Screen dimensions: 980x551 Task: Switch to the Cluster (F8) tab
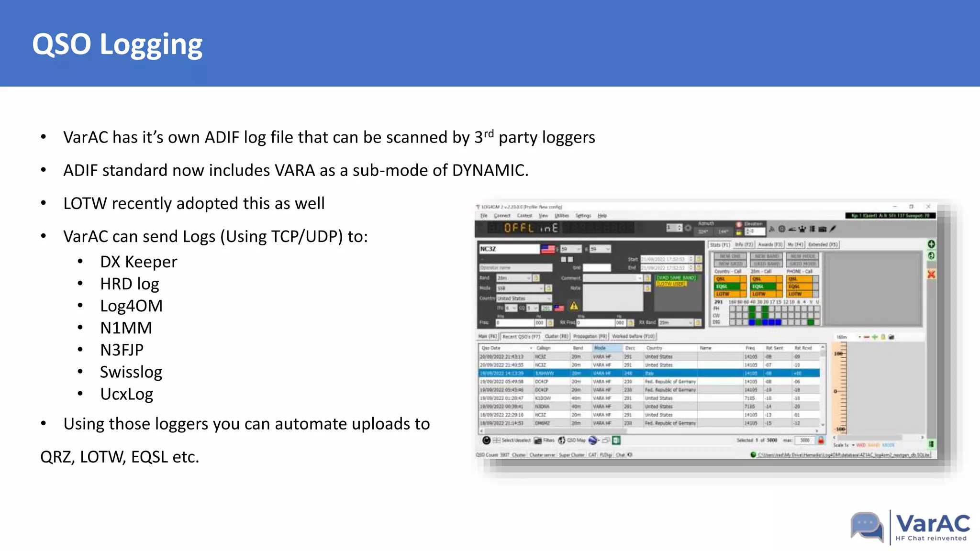point(557,336)
